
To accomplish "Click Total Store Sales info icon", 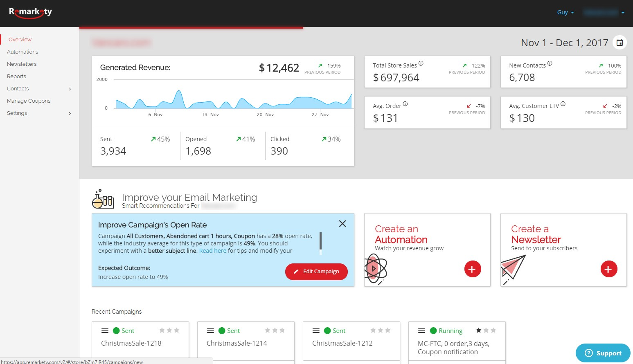I will click(421, 63).
